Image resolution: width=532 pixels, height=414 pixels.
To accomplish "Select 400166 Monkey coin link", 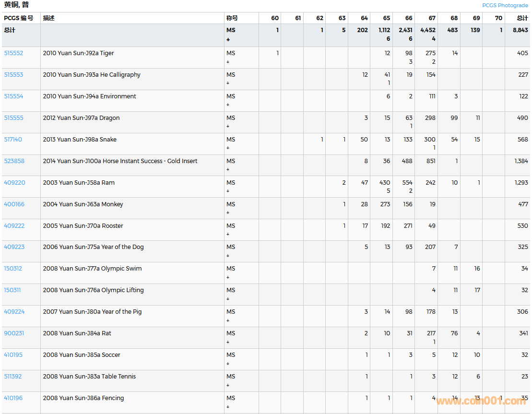I will point(14,204).
